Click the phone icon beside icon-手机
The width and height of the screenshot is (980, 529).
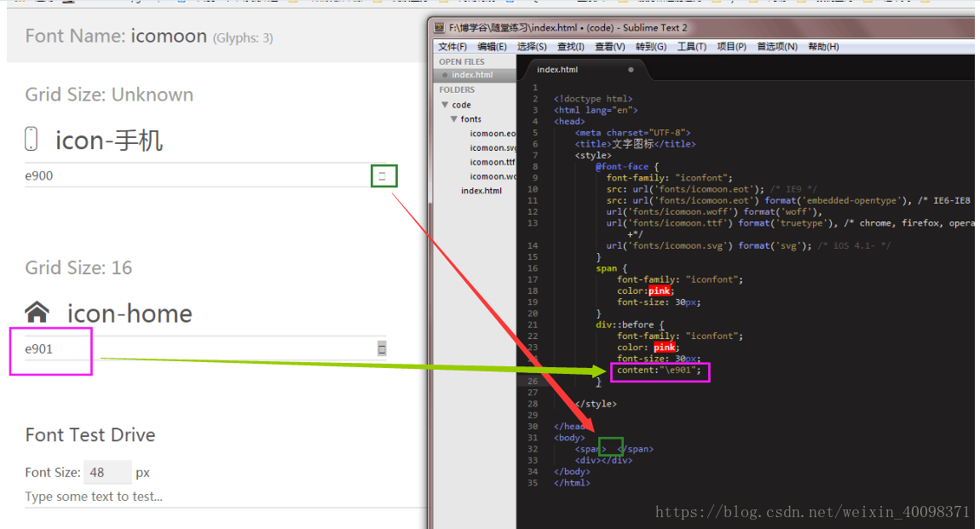32,139
